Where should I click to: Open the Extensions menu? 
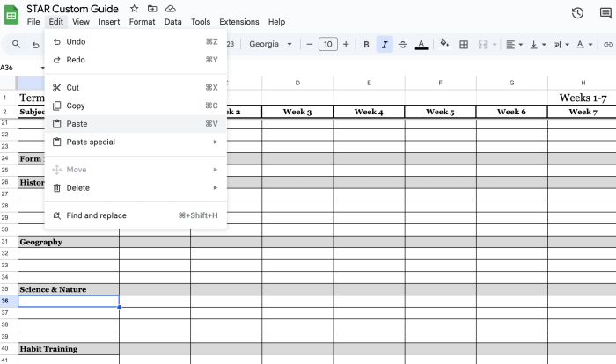pos(239,22)
